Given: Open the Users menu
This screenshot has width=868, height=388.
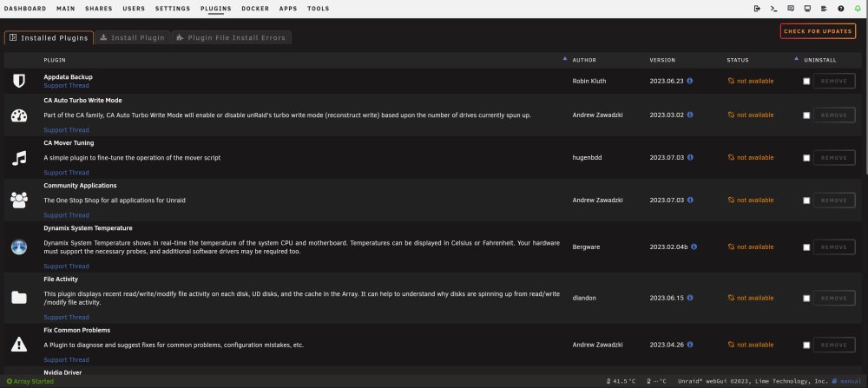Looking at the screenshot, I should click(x=134, y=9).
